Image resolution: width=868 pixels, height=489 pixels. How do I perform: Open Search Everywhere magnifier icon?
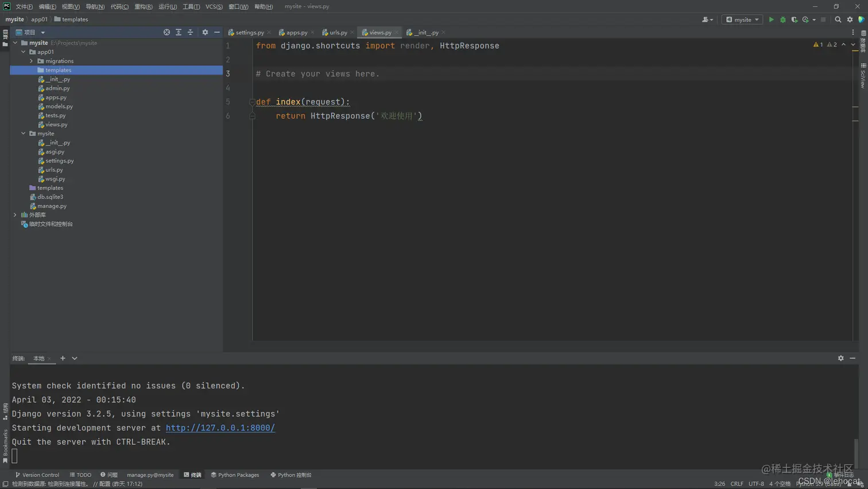(838, 20)
